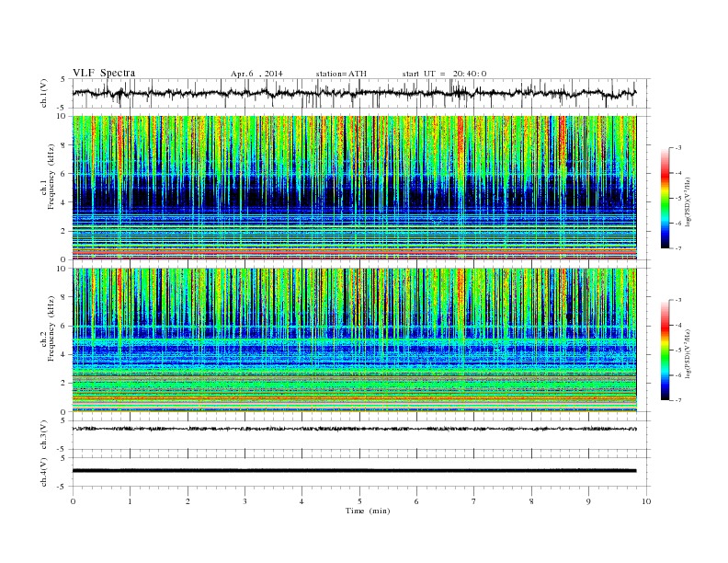The image size is (728, 563).
Task: Click the thick ch.4 voltage trace
Action: point(354,471)
